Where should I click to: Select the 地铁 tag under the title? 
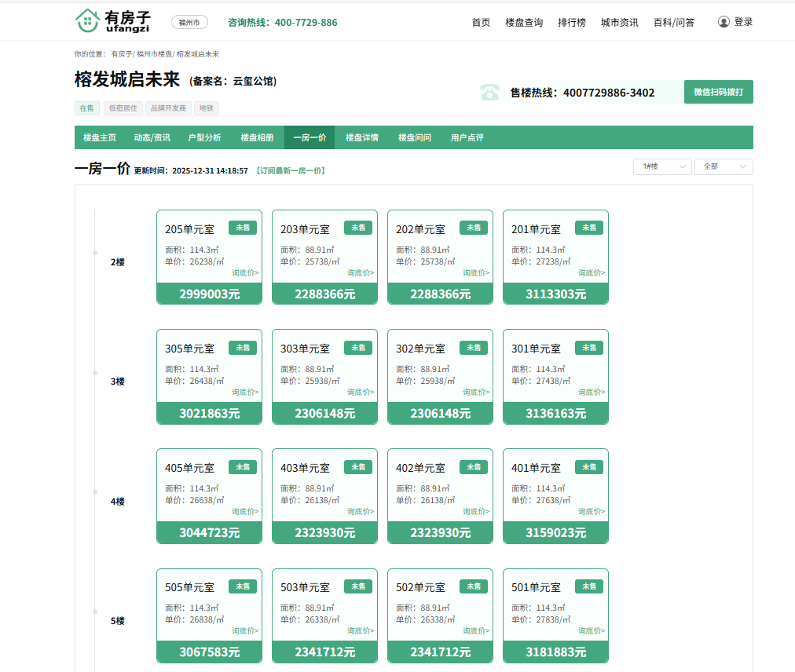[206, 108]
